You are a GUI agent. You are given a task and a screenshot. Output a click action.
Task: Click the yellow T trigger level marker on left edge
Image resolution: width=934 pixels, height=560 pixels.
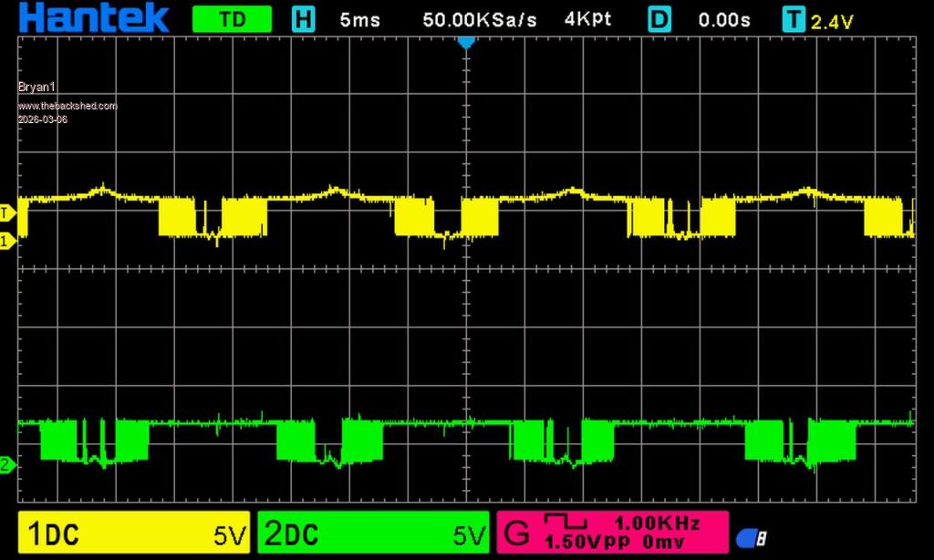point(6,212)
